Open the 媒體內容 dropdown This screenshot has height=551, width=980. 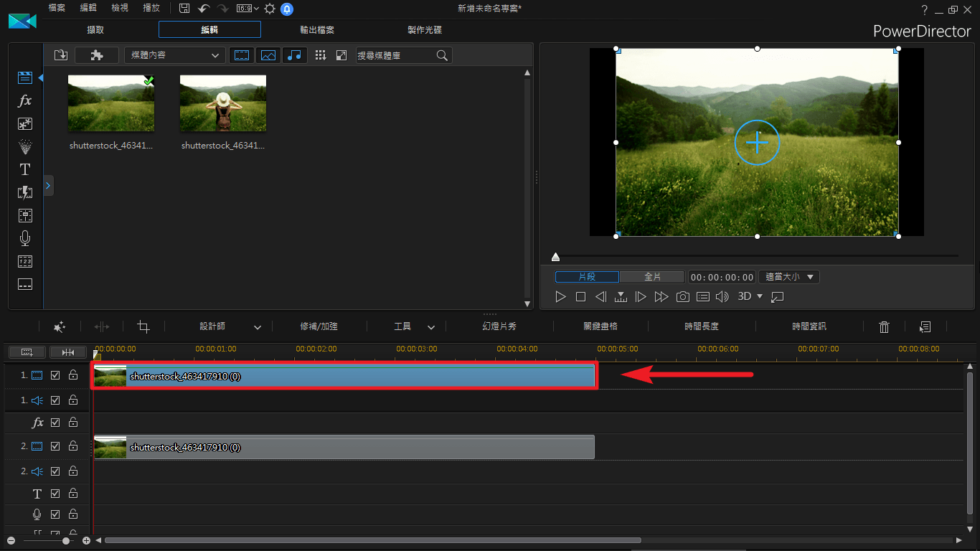[x=174, y=55]
